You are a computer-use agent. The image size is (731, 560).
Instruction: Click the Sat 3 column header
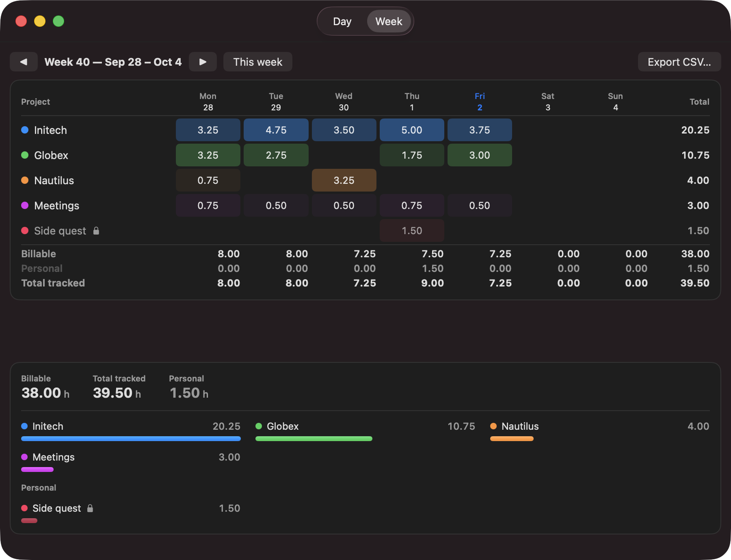pyautogui.click(x=547, y=101)
